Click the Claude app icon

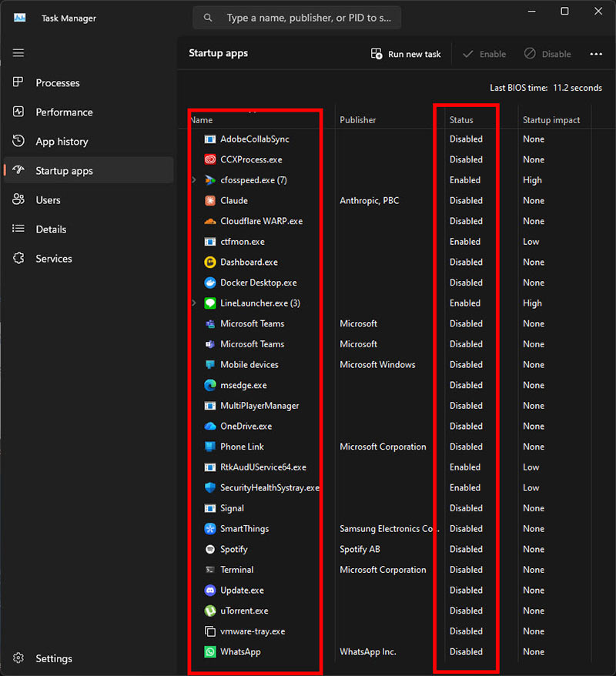210,200
